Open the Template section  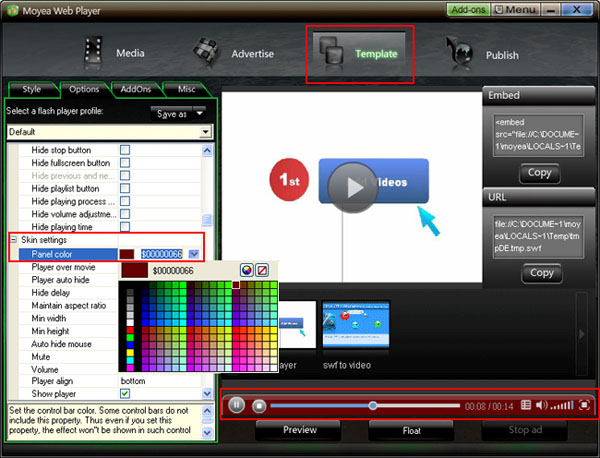tap(359, 53)
